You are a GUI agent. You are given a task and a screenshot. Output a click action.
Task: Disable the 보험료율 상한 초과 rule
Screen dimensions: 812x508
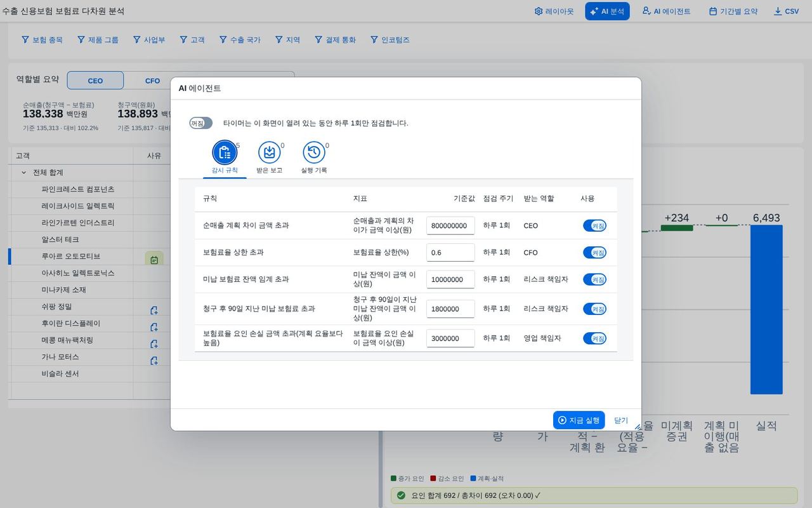point(594,252)
